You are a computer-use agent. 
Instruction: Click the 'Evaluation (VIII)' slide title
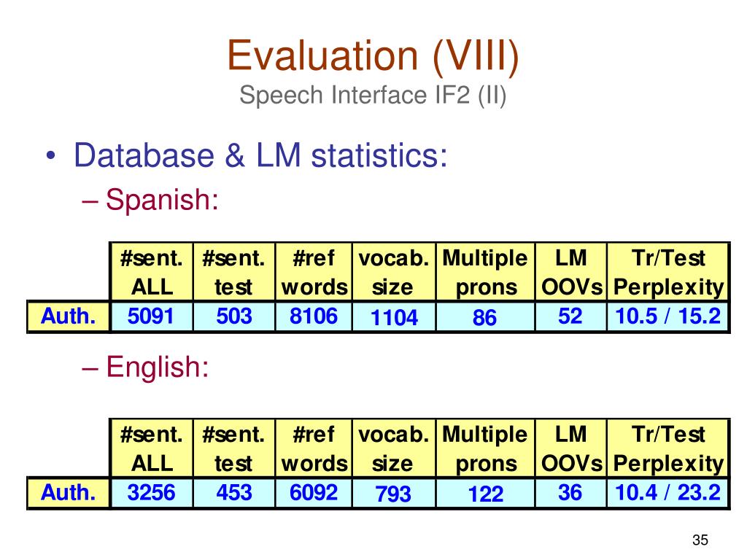pos(373,56)
